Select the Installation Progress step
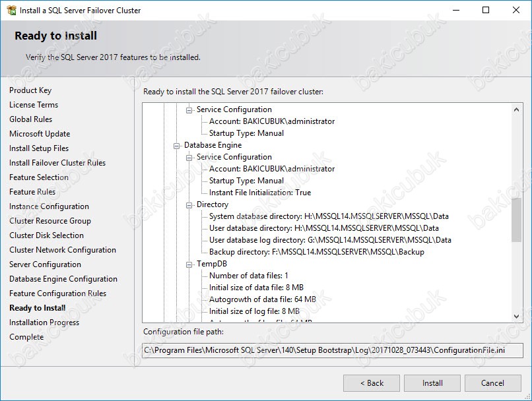This screenshot has height=401, width=532. pyautogui.click(x=44, y=323)
